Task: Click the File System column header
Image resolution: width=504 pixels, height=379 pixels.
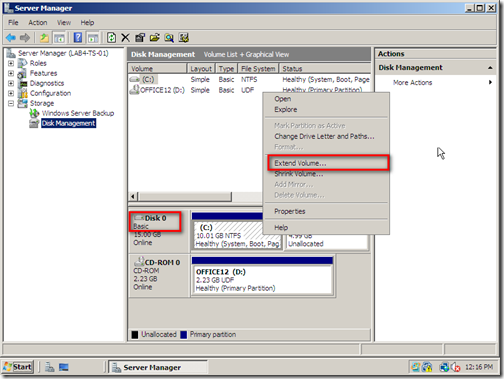Action: coord(258,69)
